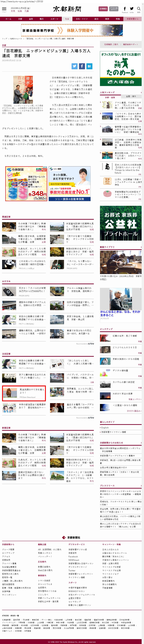
Task: Expand the 動画ライブラリ section arrow
Action: point(141,247)
